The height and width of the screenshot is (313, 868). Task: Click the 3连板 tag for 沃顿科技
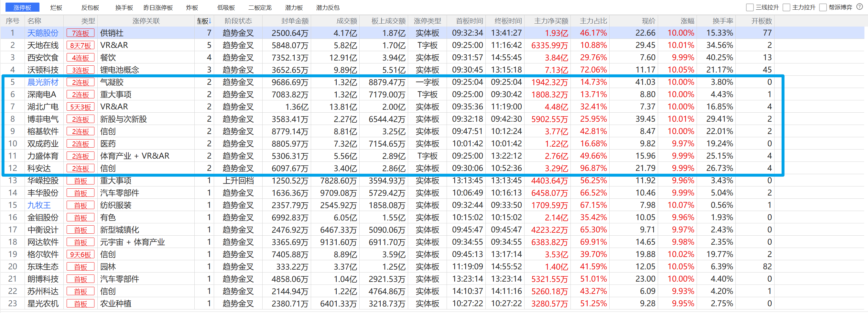80,70
